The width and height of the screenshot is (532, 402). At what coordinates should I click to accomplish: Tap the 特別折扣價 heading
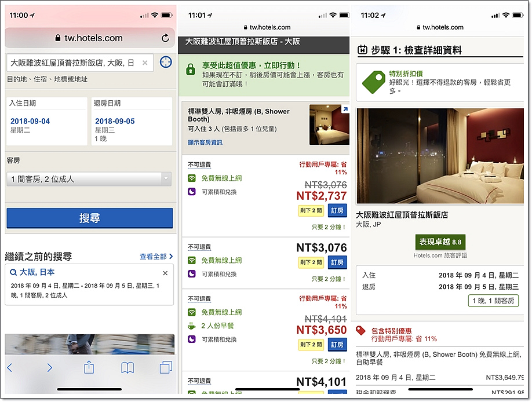point(406,74)
